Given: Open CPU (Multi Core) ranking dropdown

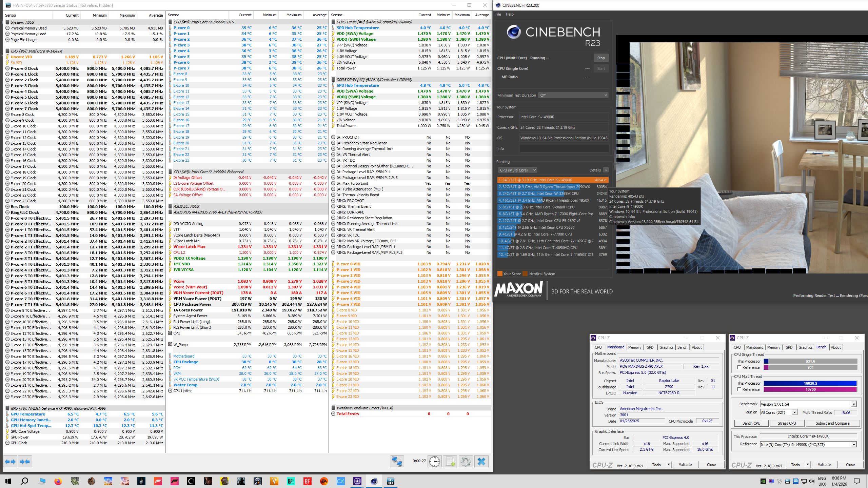Looking at the screenshot, I should pyautogui.click(x=517, y=170).
